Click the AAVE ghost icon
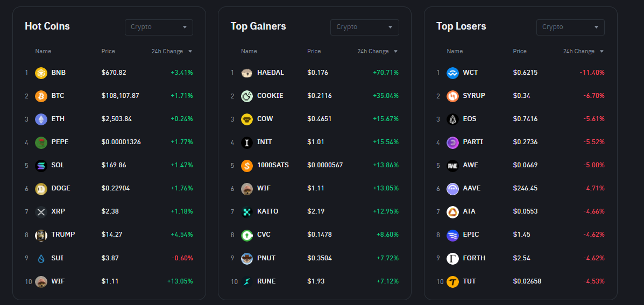Image resolution: width=644 pixels, height=305 pixels. pyautogui.click(x=452, y=188)
